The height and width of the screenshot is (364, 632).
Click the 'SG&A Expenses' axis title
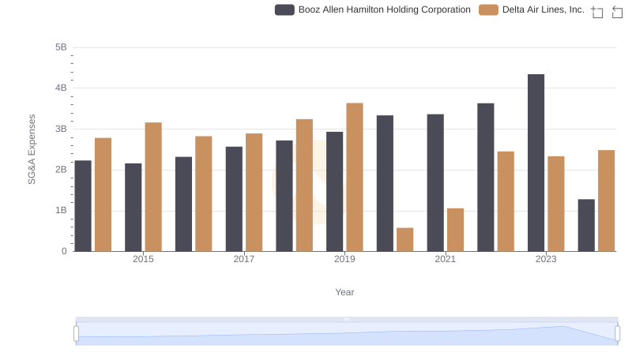pyautogui.click(x=32, y=149)
